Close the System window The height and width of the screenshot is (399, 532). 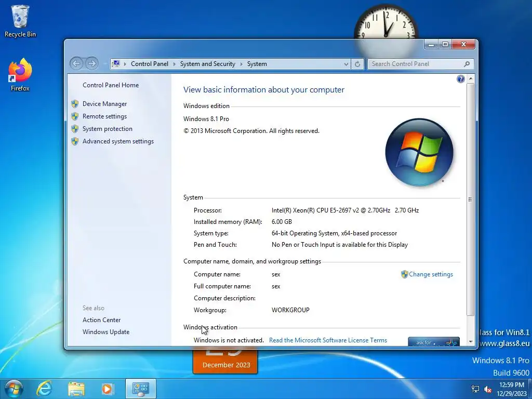tap(464, 45)
